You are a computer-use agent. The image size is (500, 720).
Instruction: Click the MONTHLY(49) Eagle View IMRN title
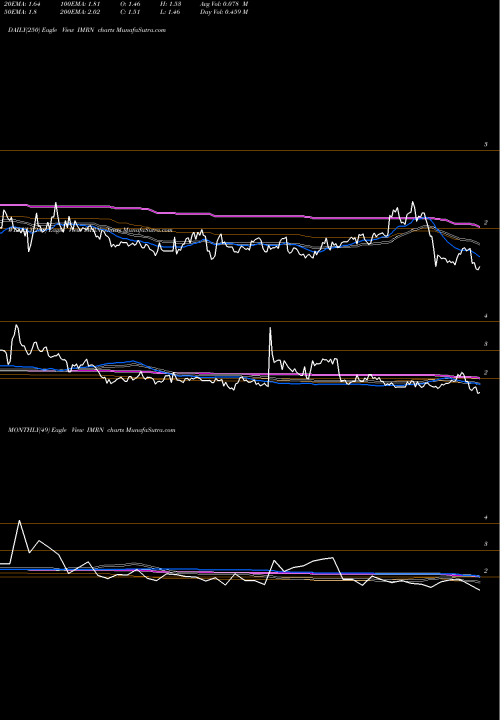point(91,430)
